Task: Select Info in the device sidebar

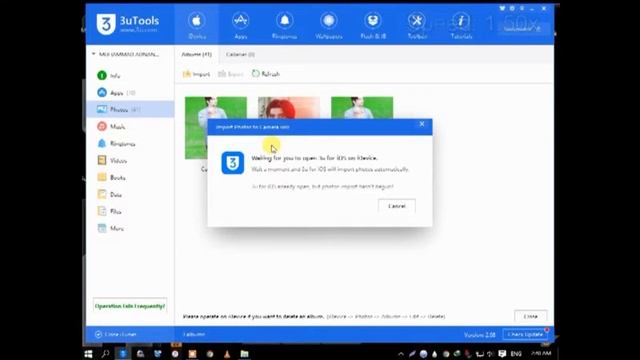Action: pos(131,76)
